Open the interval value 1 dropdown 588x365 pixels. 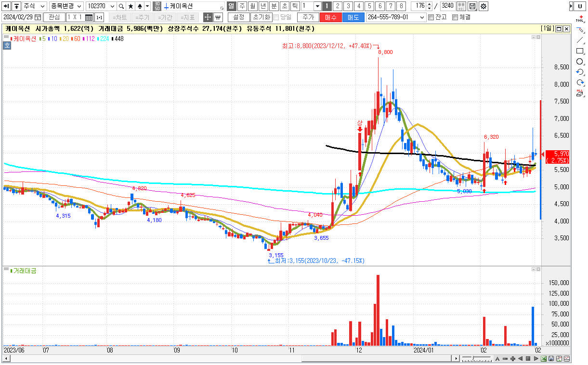(x=317, y=6)
